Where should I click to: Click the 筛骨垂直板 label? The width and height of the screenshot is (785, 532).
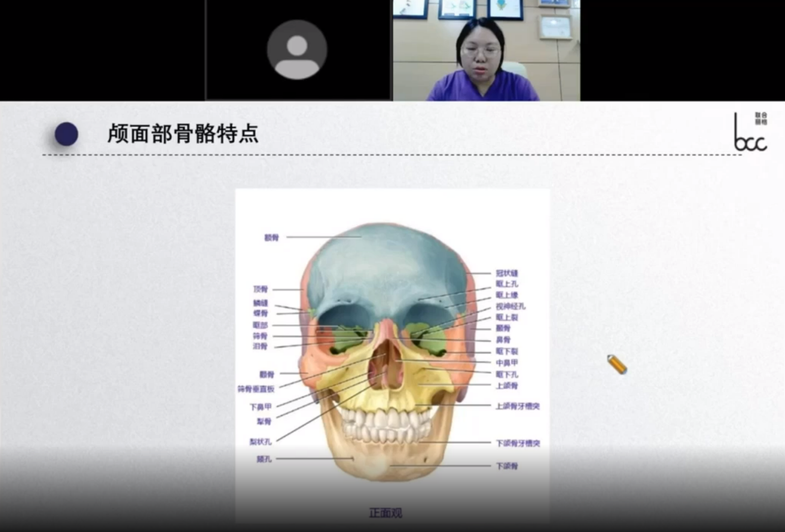pyautogui.click(x=256, y=389)
